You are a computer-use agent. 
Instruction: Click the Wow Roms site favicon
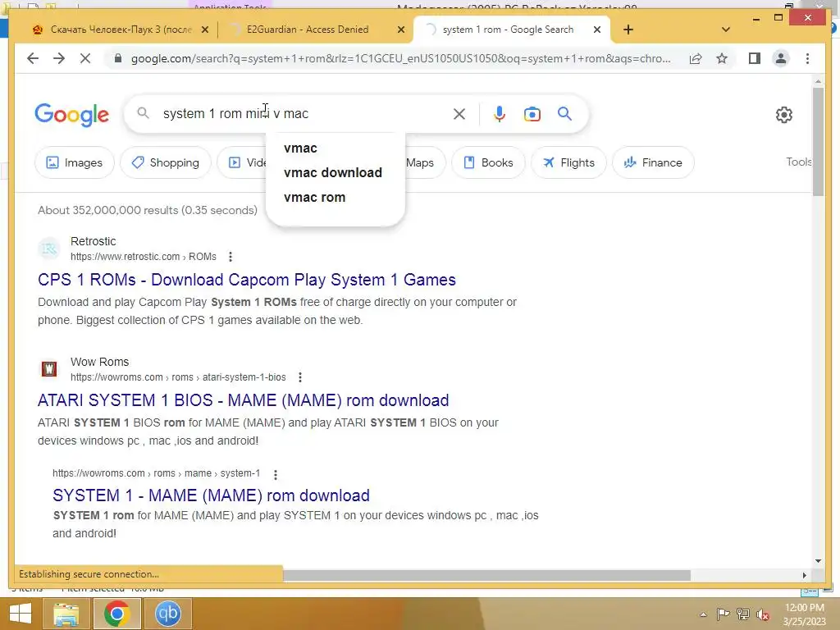49,369
